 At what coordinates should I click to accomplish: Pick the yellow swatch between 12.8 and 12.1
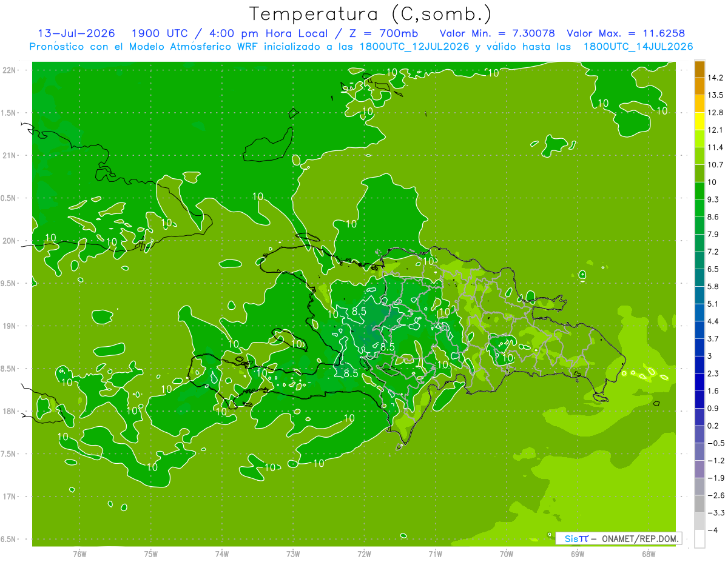tap(699, 121)
